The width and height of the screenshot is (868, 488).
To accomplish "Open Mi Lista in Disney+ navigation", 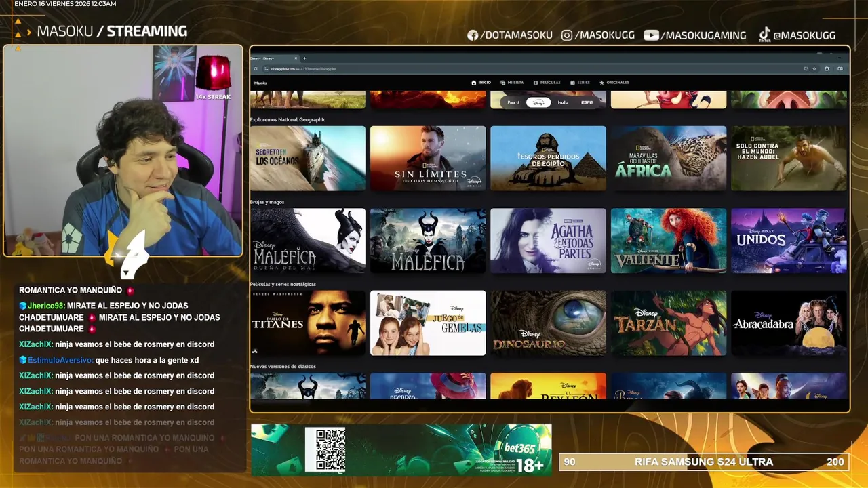I will point(511,83).
